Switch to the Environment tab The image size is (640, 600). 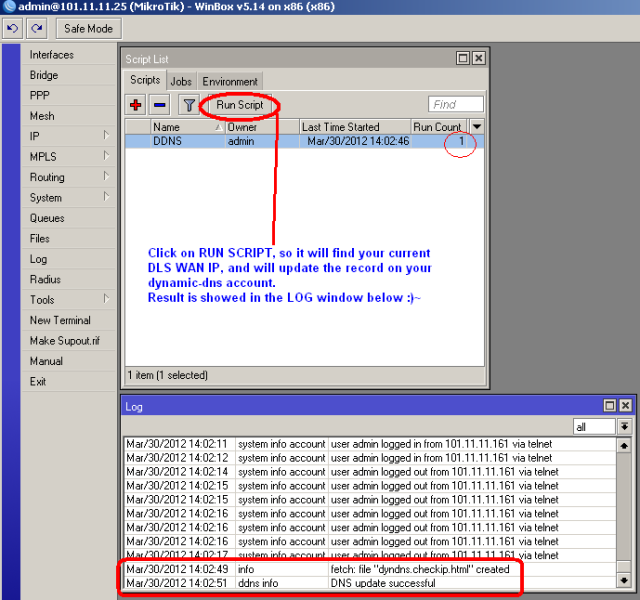coord(230,81)
